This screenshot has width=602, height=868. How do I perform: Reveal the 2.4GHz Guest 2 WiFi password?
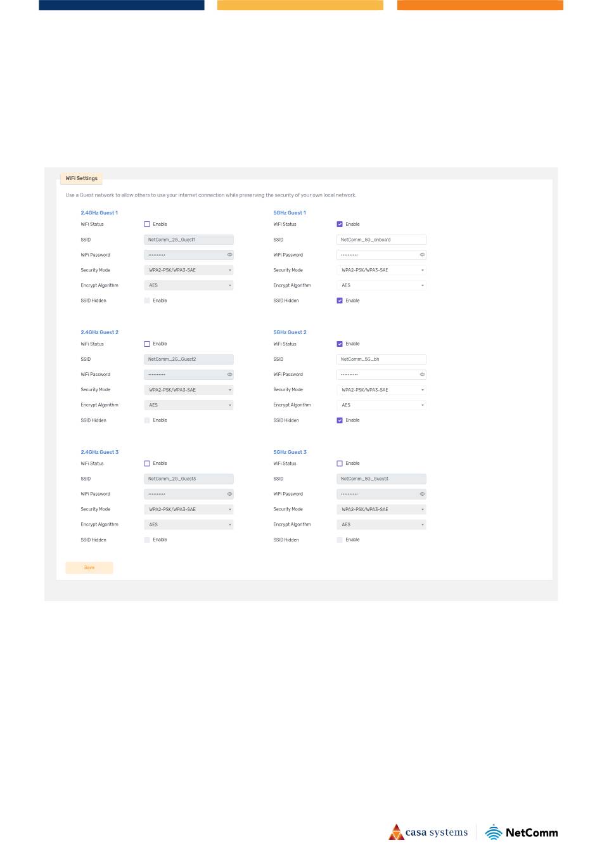[229, 375]
